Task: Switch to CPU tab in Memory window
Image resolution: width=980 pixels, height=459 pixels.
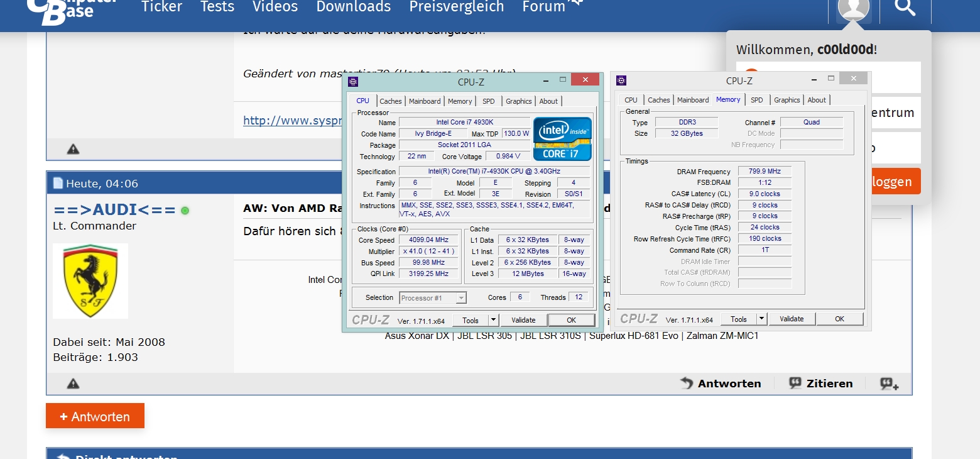Action: click(x=631, y=100)
